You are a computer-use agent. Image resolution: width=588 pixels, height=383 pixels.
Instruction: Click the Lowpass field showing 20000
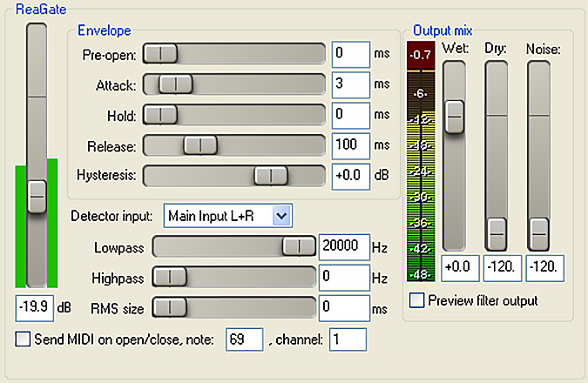tap(344, 246)
